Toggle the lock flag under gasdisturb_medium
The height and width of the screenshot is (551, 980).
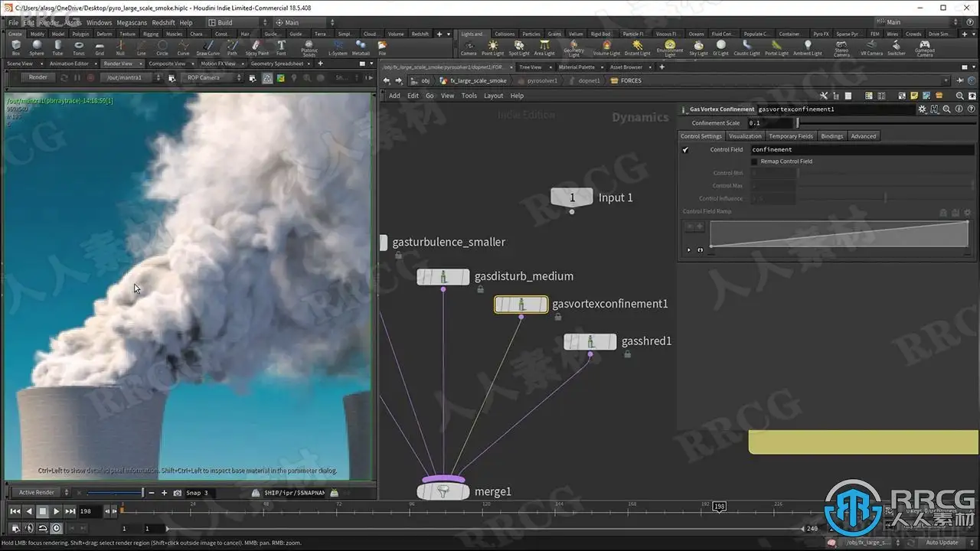[x=480, y=290]
